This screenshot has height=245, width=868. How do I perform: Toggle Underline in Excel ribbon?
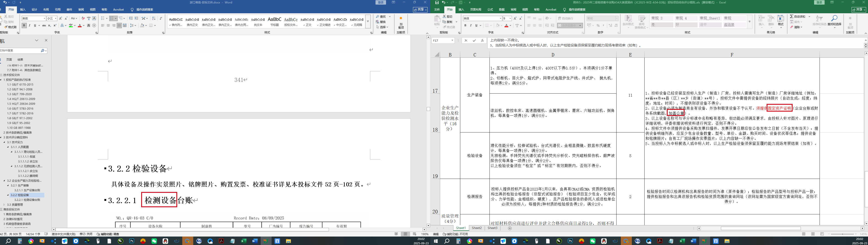coord(476,25)
